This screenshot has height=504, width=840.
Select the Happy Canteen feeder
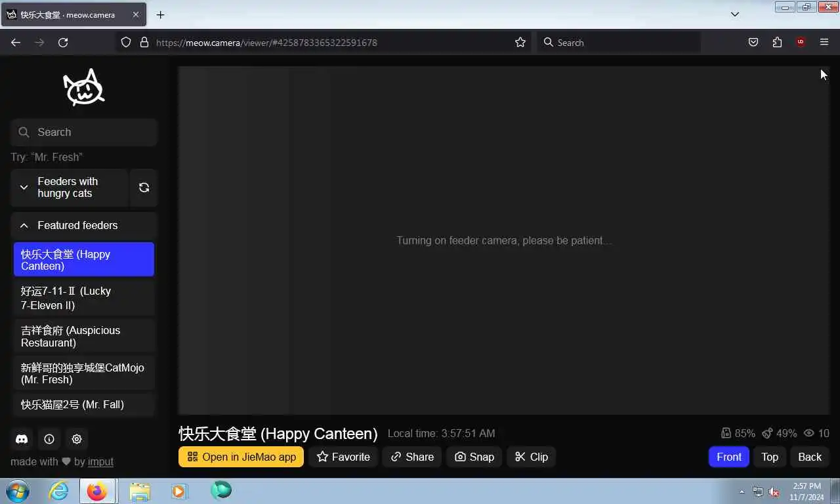pyautogui.click(x=84, y=260)
